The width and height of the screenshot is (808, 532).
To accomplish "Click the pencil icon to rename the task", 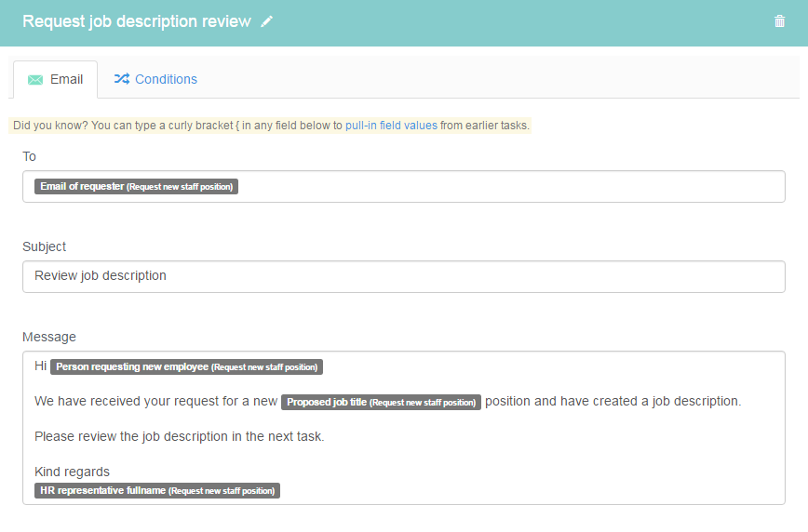I will click(267, 21).
